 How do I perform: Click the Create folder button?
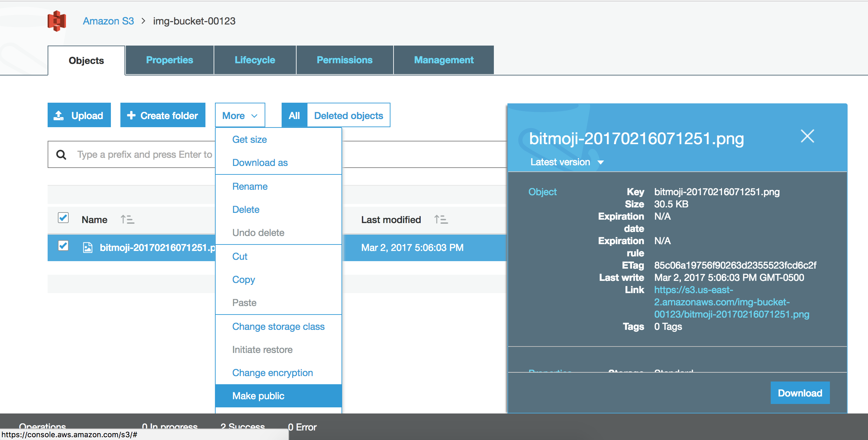(163, 115)
